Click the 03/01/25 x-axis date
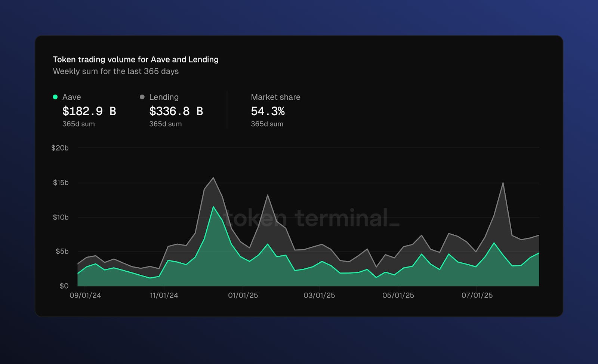 (x=319, y=295)
